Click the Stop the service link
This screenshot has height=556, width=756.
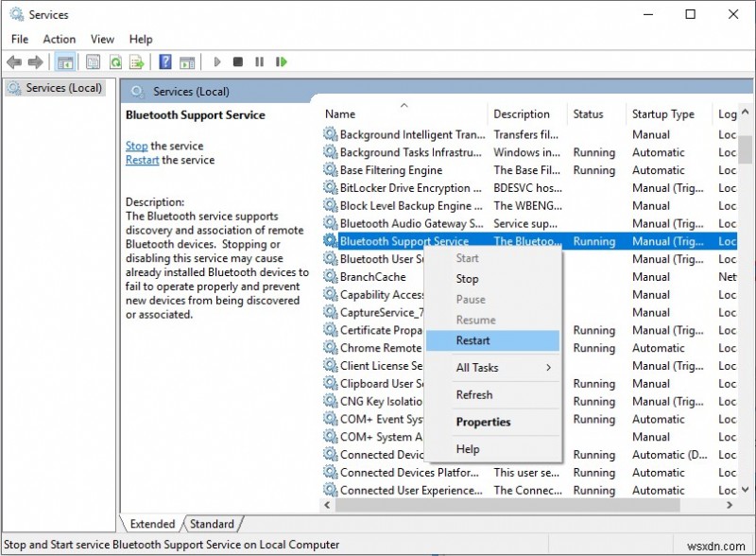tap(136, 146)
